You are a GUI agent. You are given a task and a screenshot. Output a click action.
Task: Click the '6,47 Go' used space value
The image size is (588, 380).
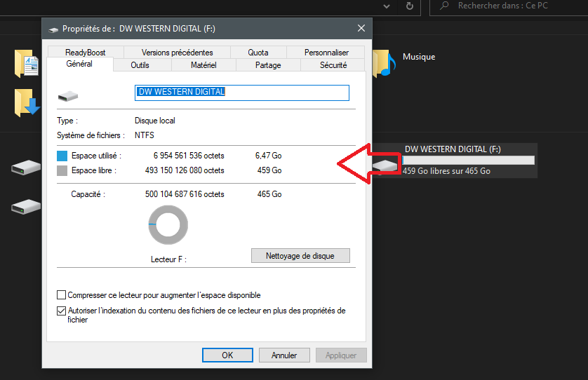269,156
